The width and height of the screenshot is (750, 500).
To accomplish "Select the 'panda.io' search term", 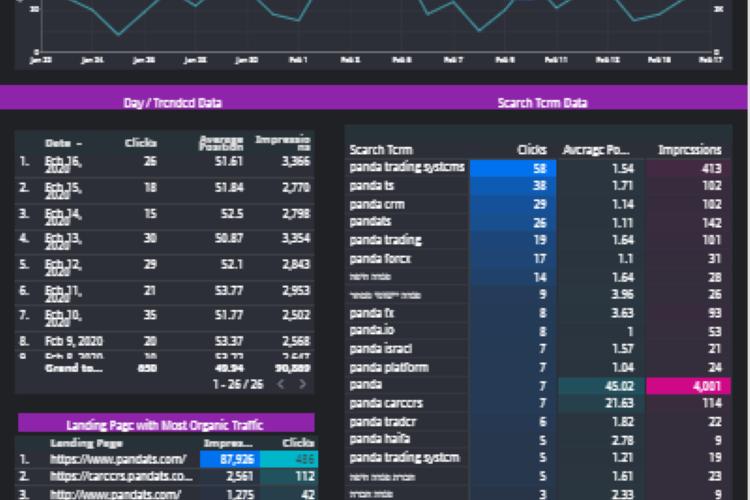I will [372, 330].
